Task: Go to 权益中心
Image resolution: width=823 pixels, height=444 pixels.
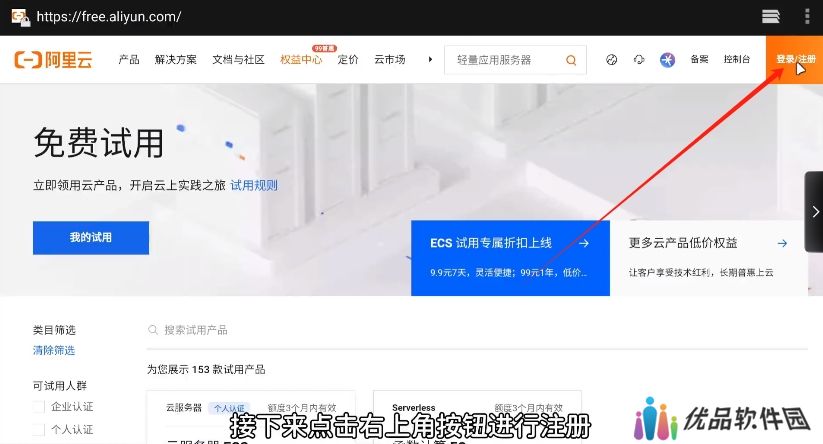Action: pyautogui.click(x=301, y=60)
